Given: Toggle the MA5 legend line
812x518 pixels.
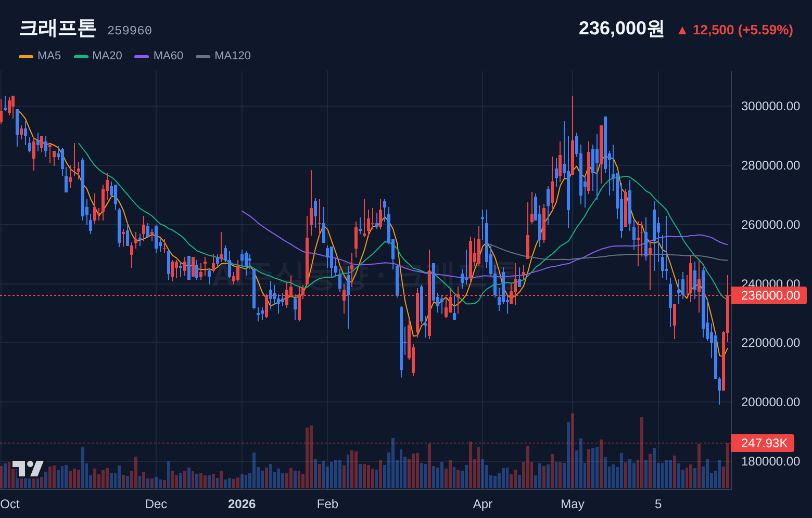Looking at the screenshot, I should pyautogui.click(x=40, y=56).
